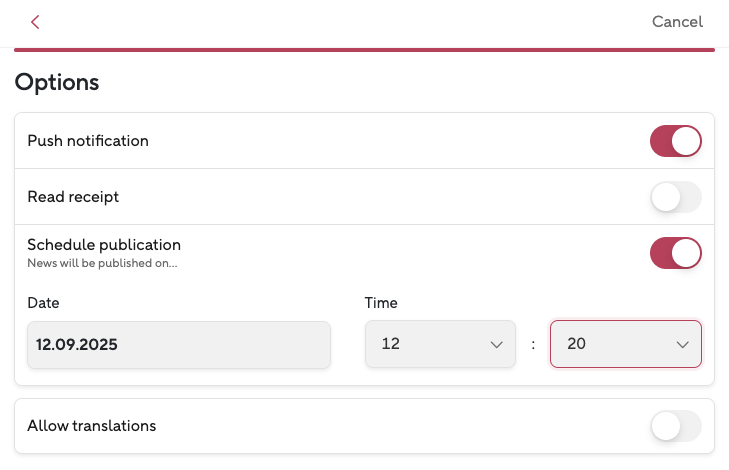Click the red progress bar at top

click(364, 48)
